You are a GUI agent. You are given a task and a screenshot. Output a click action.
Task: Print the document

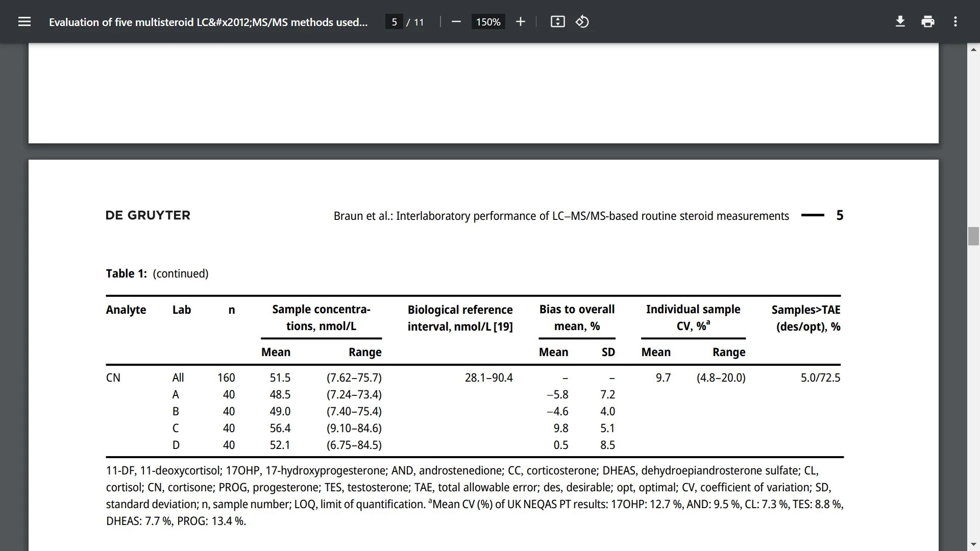(928, 22)
